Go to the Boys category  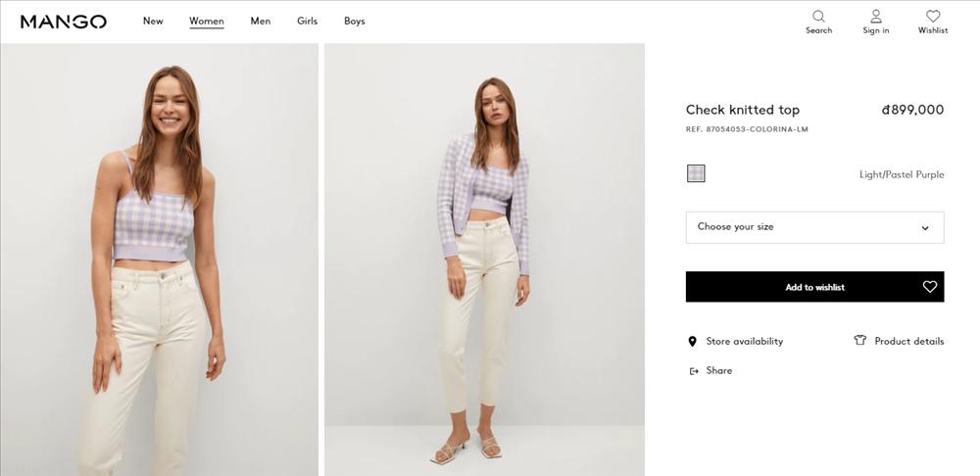tap(355, 22)
